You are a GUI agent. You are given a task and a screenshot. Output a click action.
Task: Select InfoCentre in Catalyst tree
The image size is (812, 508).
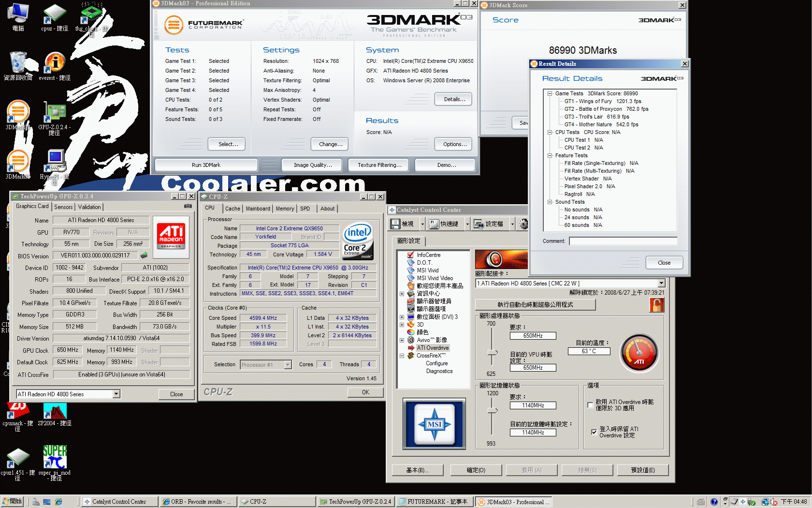tap(428, 255)
